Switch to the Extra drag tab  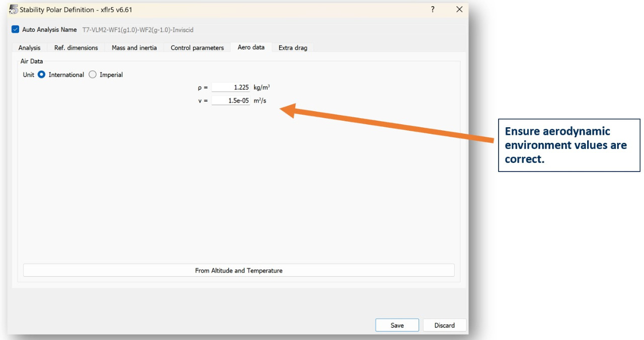tap(293, 48)
